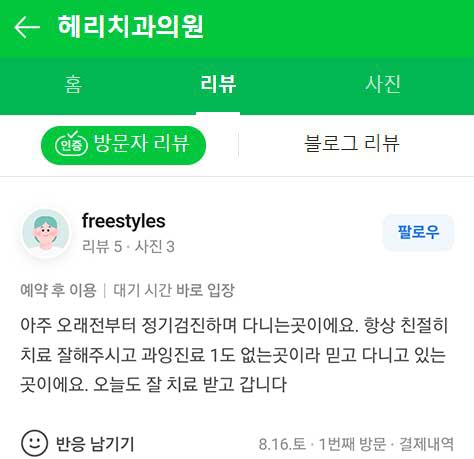Tap the 헤리치과의원 page title

(x=131, y=27)
